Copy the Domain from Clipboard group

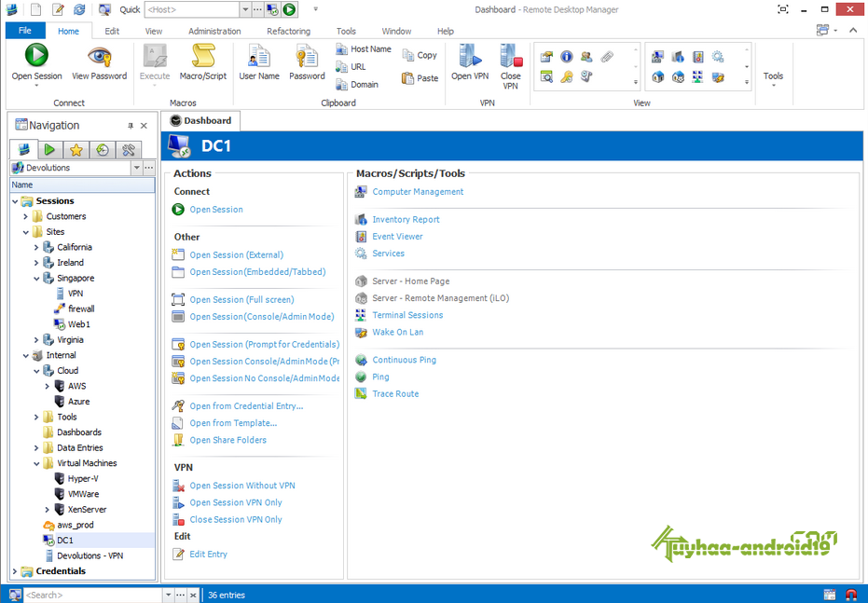pyautogui.click(x=357, y=85)
